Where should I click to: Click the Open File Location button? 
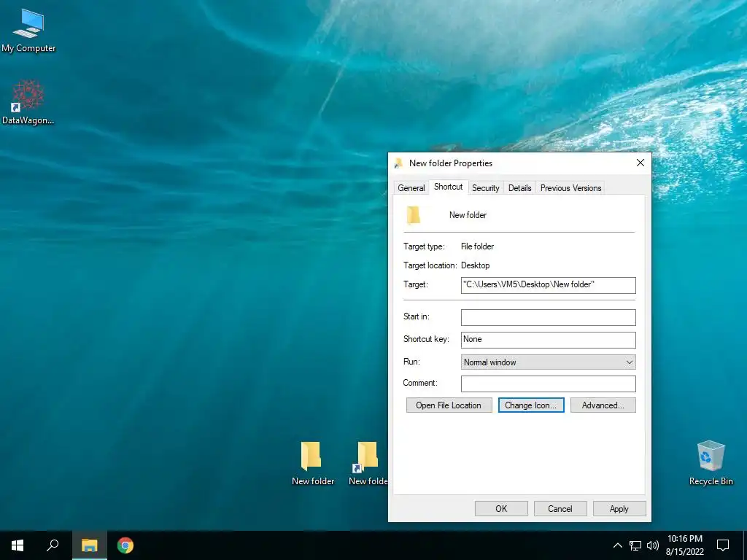(449, 405)
